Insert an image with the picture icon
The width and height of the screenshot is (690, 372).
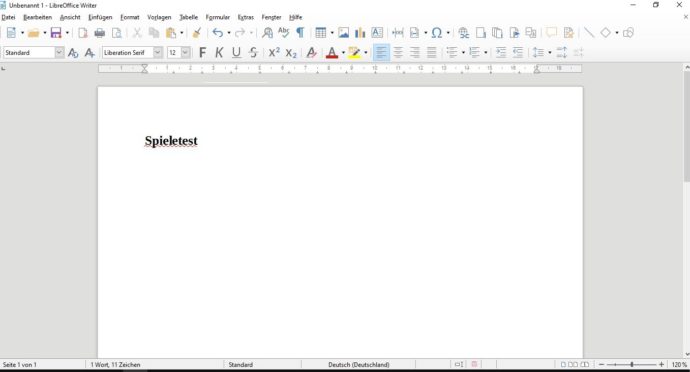tap(343, 33)
